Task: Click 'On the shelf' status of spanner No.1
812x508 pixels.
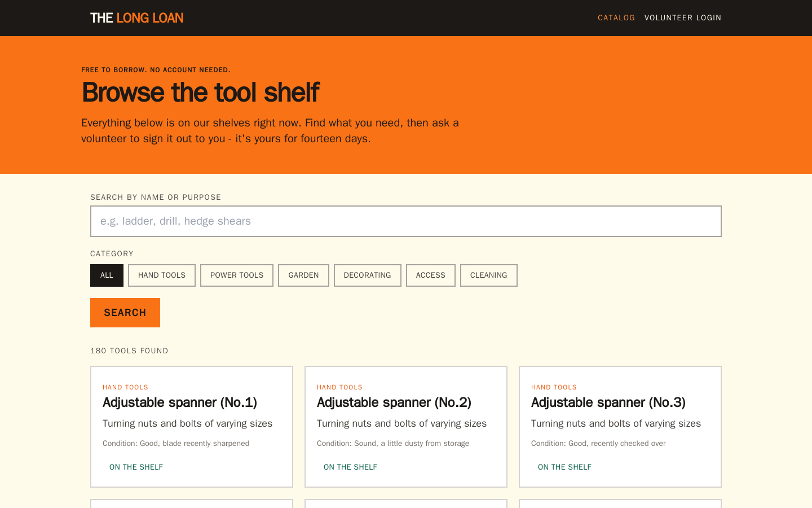Action: point(136,467)
